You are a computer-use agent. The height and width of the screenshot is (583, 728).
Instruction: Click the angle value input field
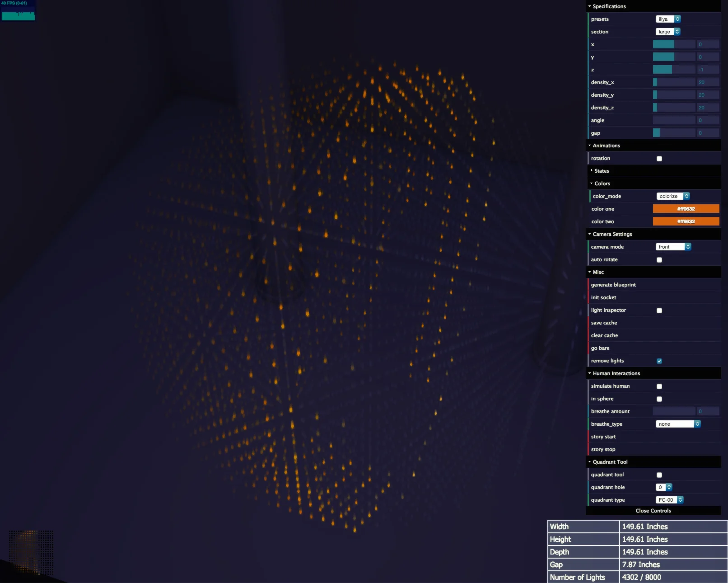708,120
